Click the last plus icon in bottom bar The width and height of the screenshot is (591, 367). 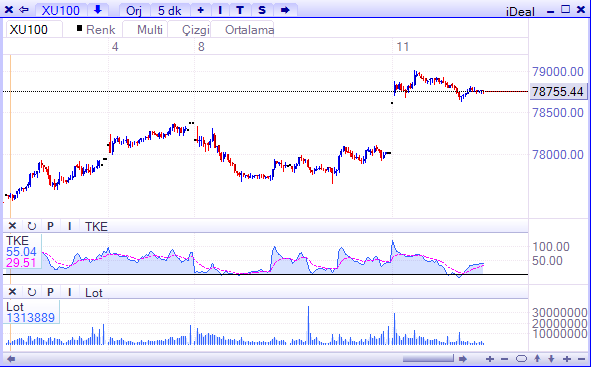[567, 359]
